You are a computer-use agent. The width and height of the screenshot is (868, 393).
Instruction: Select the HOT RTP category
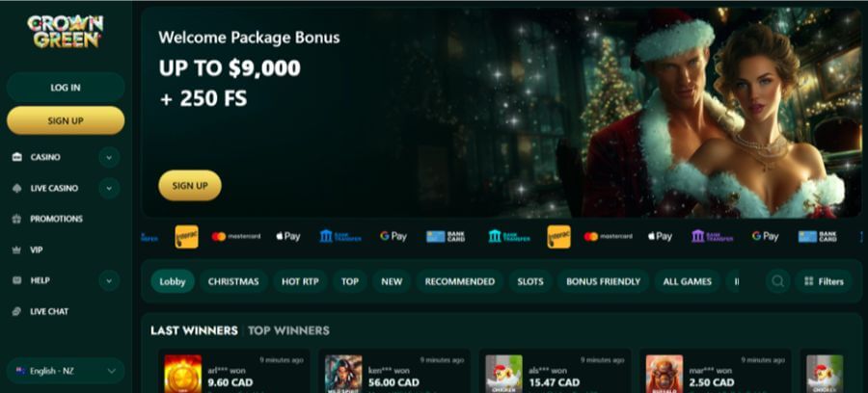(x=300, y=281)
